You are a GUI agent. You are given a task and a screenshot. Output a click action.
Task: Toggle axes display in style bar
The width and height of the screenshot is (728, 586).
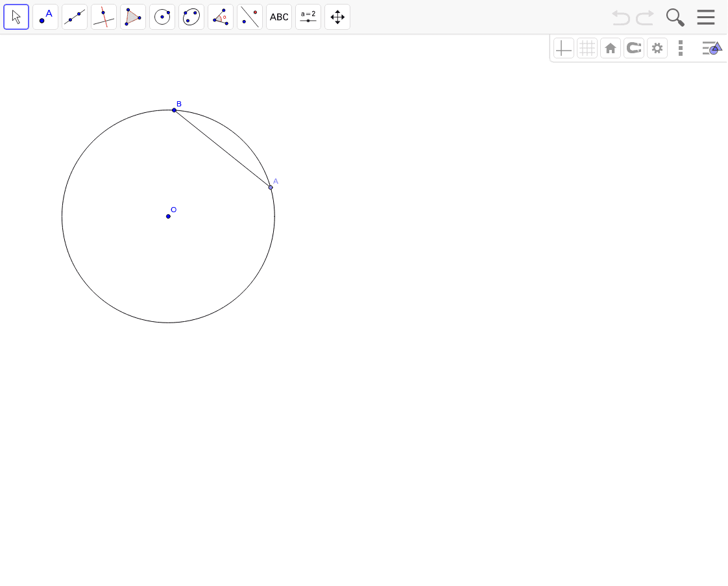(564, 48)
